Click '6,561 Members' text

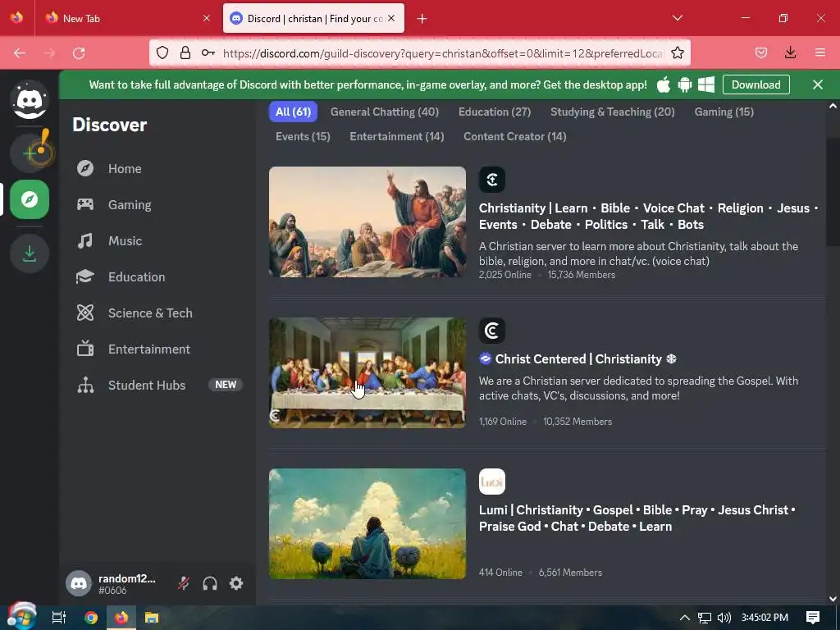click(570, 573)
